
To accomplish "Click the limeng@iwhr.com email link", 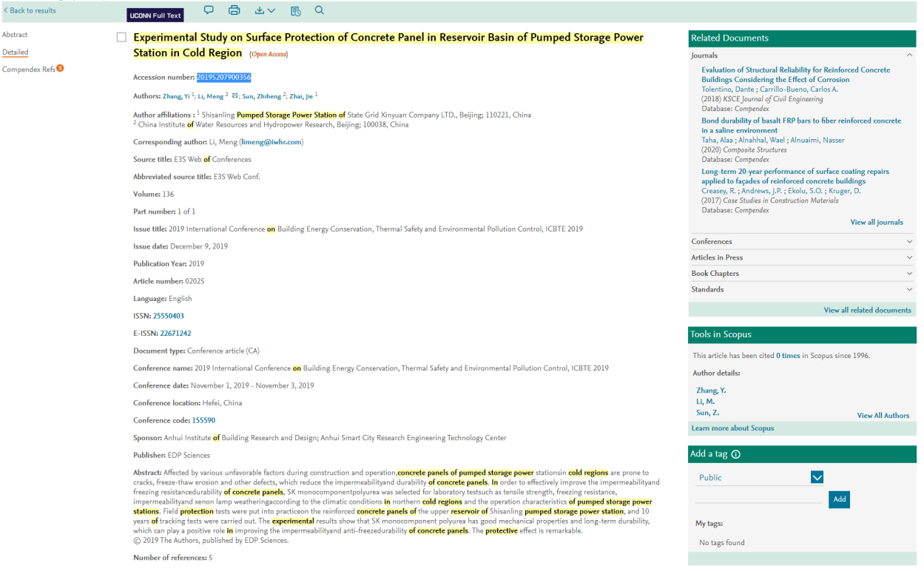I will 272,142.
